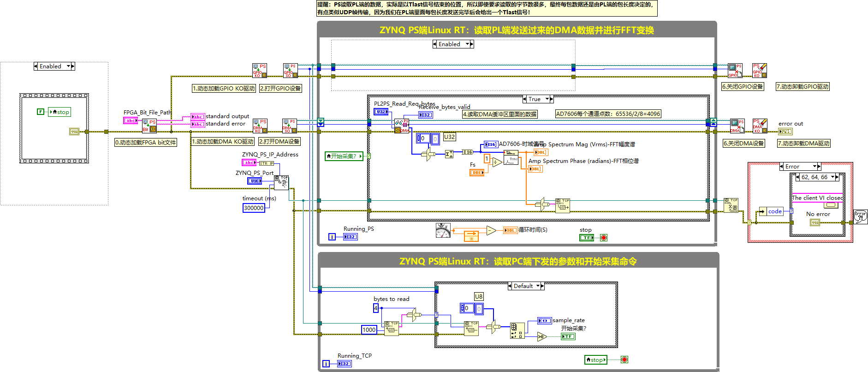Toggle the stop TF boolean terminal
Image resolution: width=868 pixels, height=372 pixels.
point(587,238)
